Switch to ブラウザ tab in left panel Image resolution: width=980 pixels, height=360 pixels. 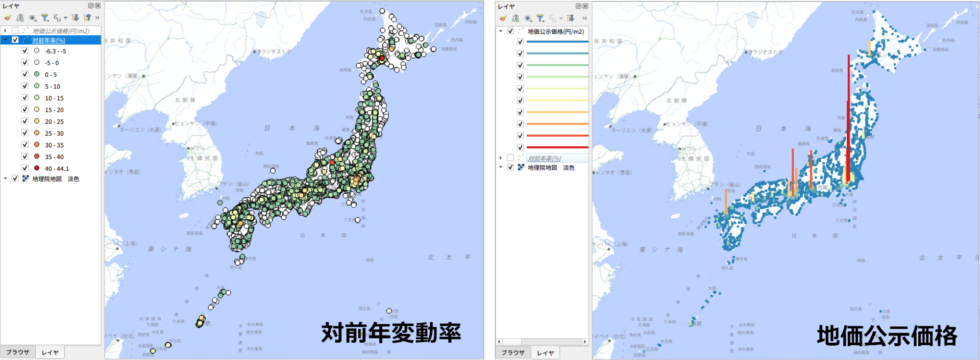18,352
